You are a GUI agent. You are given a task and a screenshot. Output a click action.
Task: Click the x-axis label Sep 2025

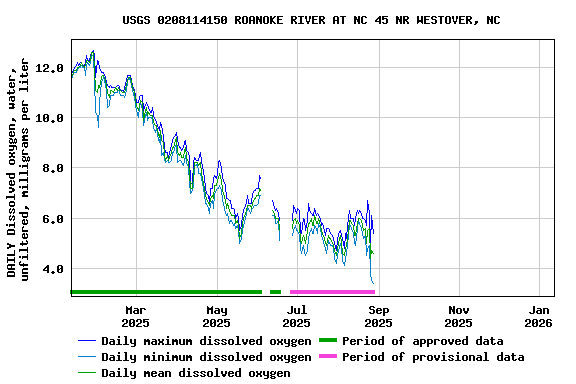[378, 316]
